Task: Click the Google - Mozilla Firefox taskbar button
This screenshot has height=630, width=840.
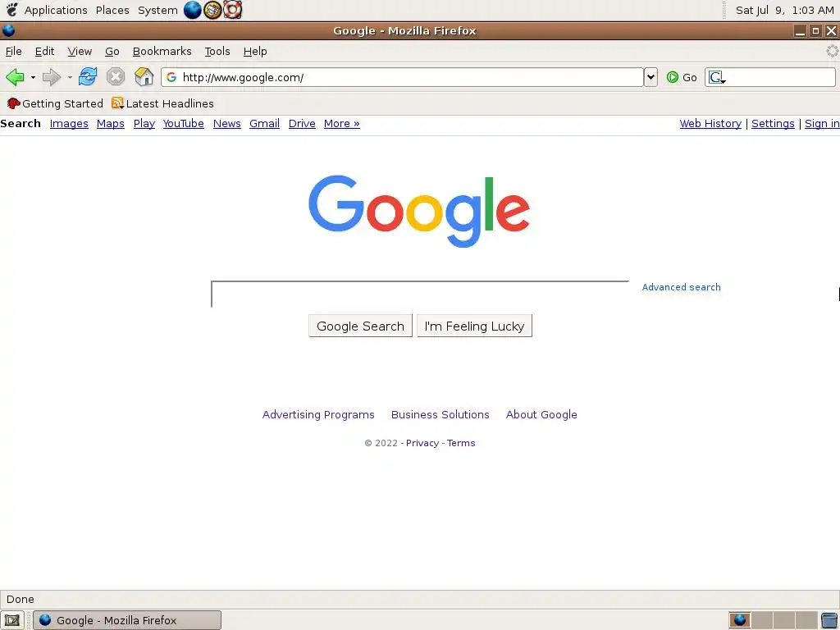Action: click(x=127, y=620)
